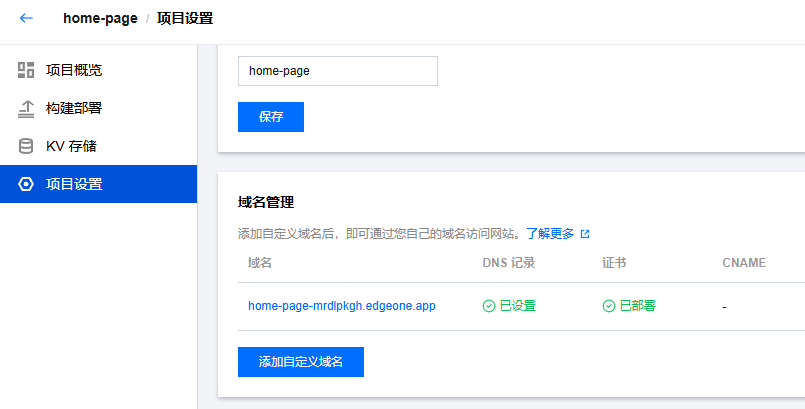Image resolution: width=805 pixels, height=409 pixels.
Task: Select 项目设置 label in the sidebar
Action: [74, 184]
